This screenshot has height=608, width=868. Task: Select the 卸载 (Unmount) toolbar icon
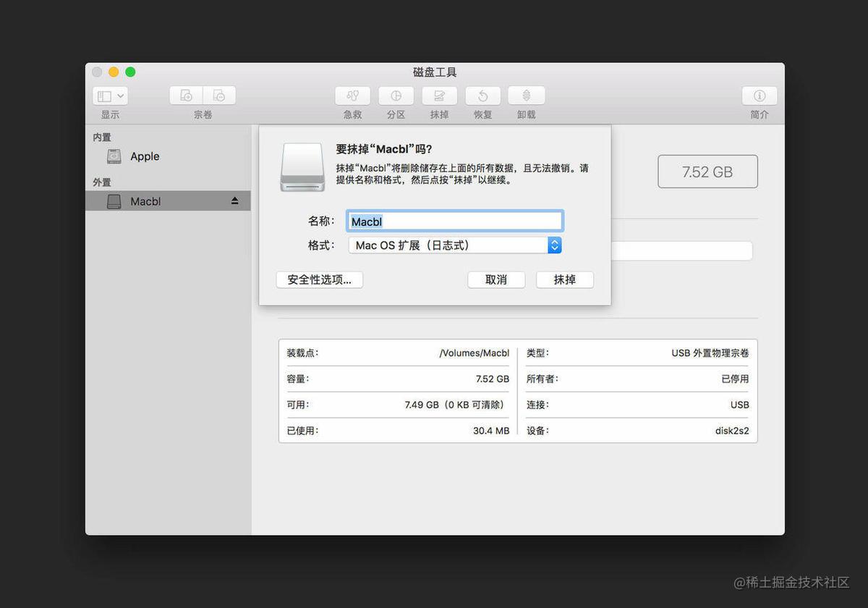(x=526, y=100)
